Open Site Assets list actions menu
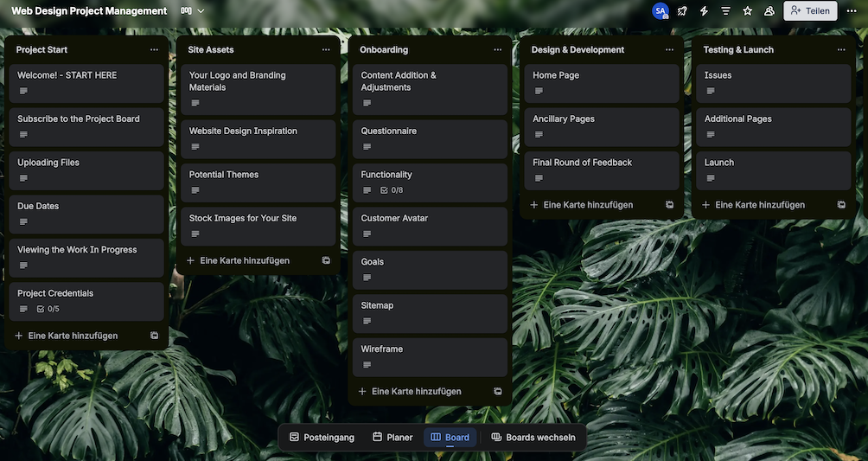This screenshot has height=461, width=868. click(x=326, y=49)
